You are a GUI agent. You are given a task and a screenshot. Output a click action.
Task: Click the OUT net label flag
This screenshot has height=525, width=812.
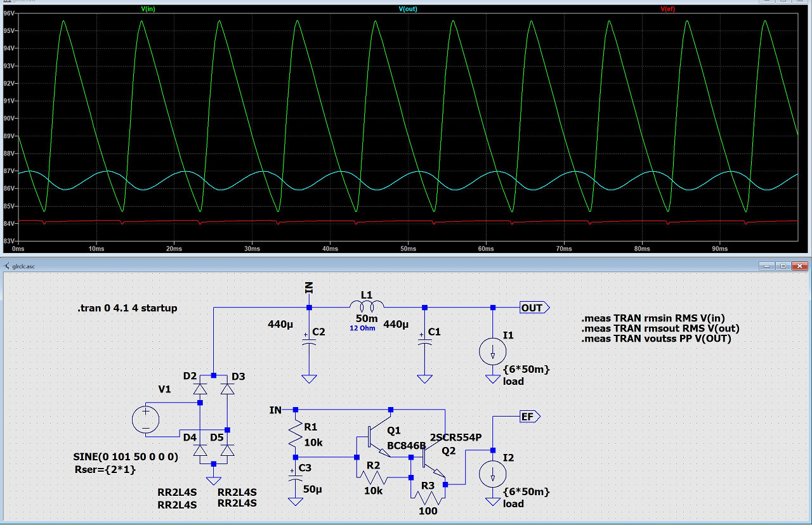(x=534, y=308)
